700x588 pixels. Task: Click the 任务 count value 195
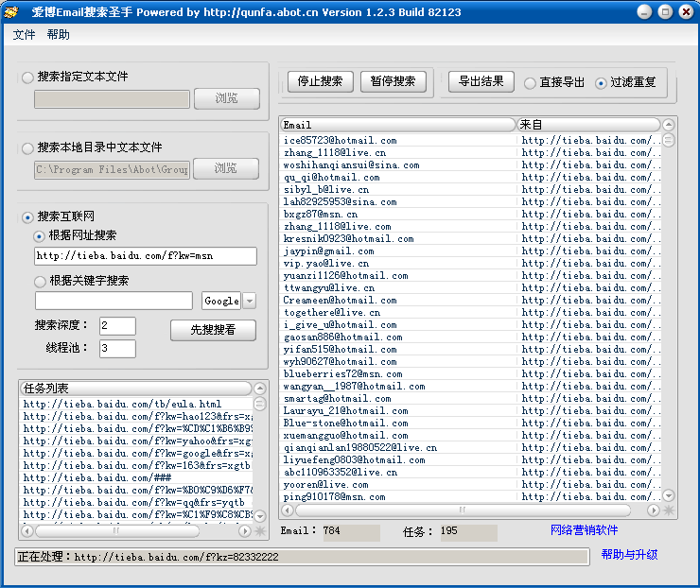click(x=469, y=532)
